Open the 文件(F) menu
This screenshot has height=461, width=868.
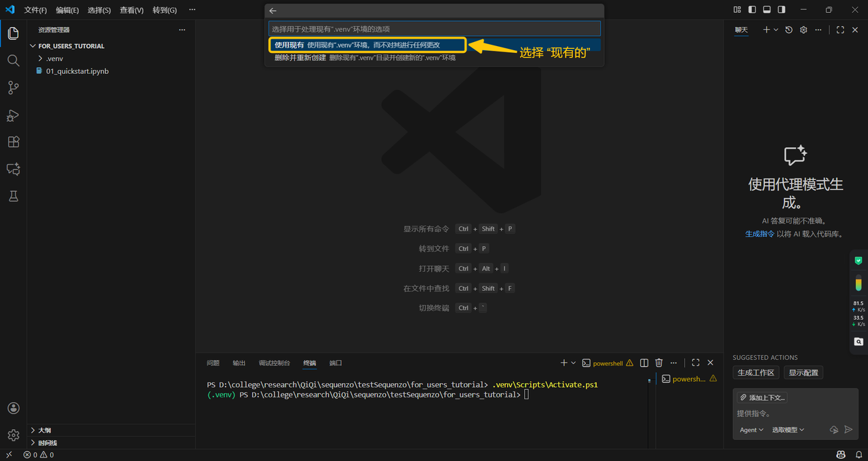coord(35,10)
